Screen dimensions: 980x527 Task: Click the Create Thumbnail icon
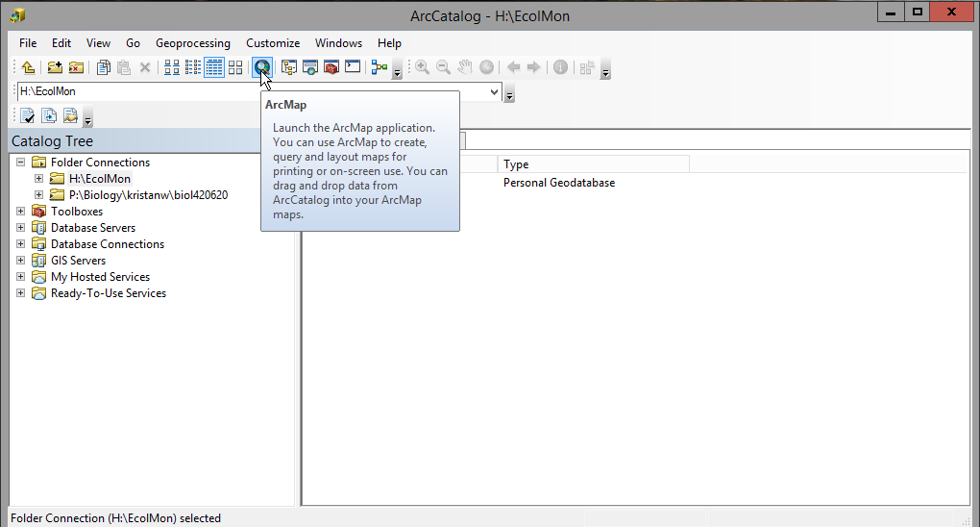[586, 67]
